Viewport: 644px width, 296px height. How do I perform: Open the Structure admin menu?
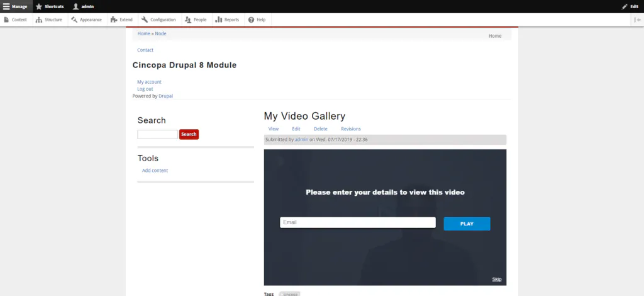[x=49, y=20]
